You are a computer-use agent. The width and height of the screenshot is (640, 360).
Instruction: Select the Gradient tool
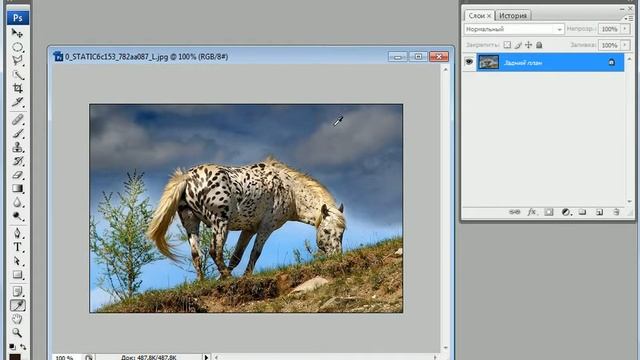pyautogui.click(x=17, y=189)
